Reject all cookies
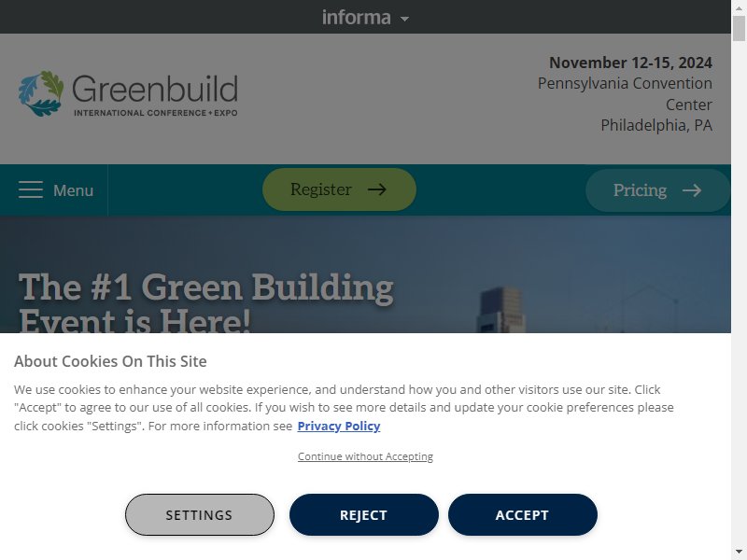The width and height of the screenshot is (747, 560). (x=364, y=515)
